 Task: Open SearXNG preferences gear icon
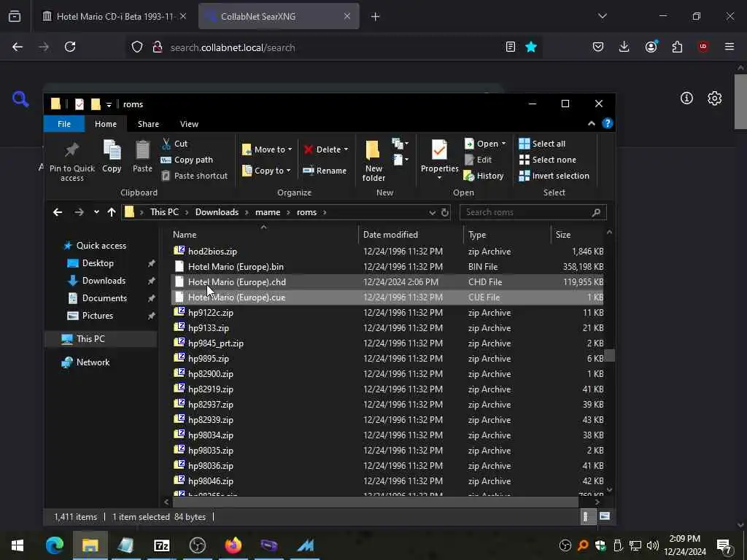click(715, 98)
